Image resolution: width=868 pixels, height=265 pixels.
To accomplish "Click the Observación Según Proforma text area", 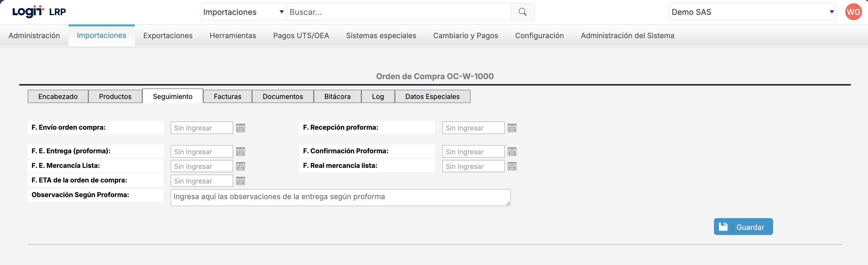I will click(340, 197).
